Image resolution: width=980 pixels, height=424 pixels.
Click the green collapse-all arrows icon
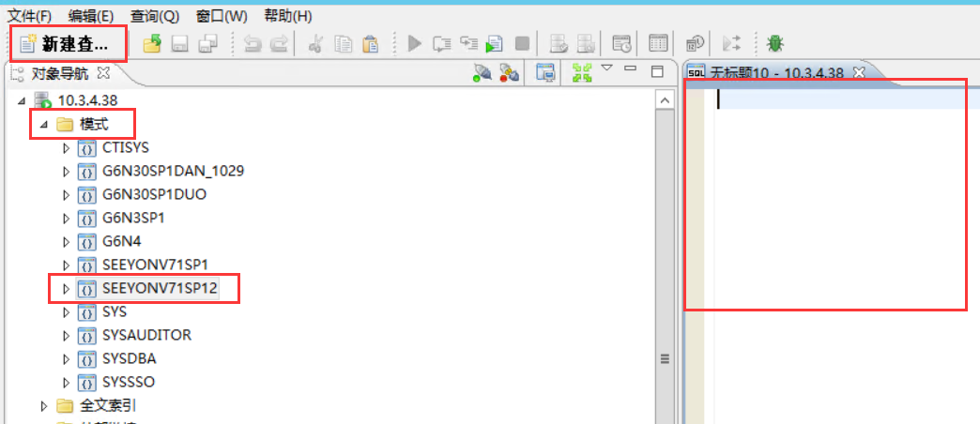(582, 73)
